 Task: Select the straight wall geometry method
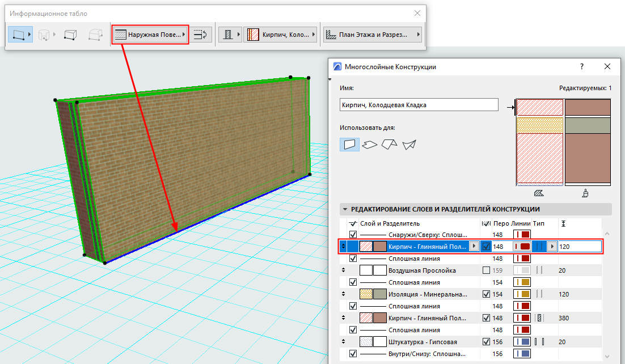coord(18,35)
